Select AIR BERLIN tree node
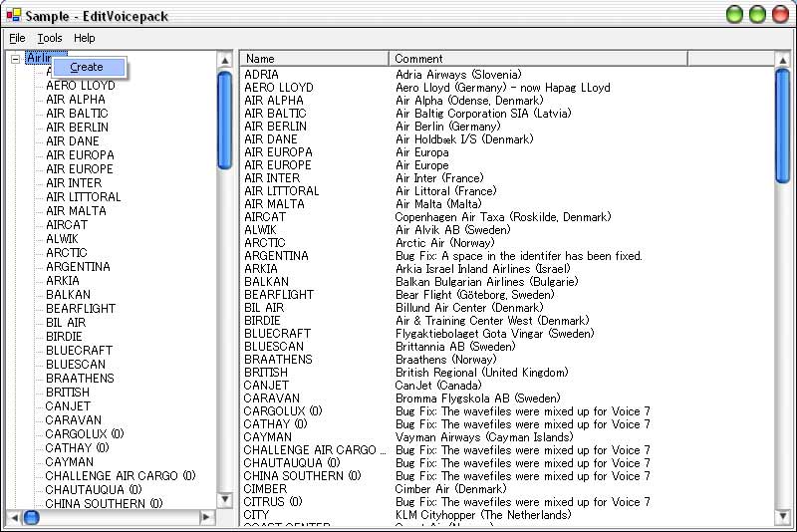797x532 pixels. click(77, 128)
